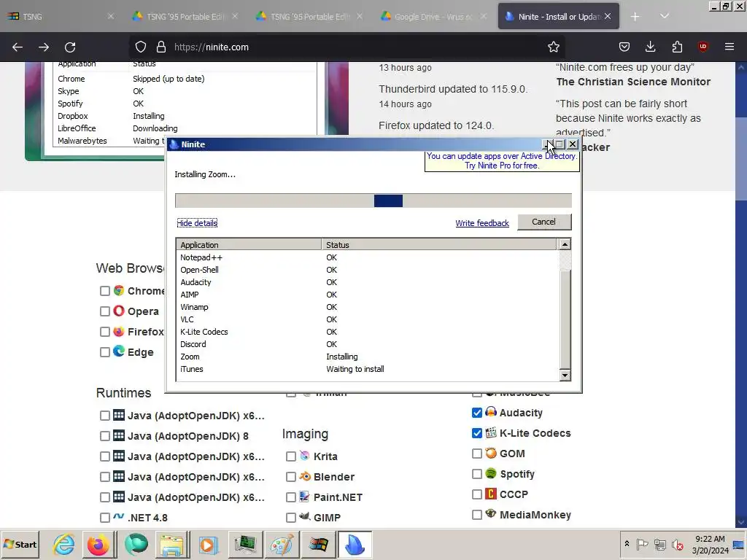Go forward in browser history
Viewport: 747px width, 560px height.
click(x=44, y=47)
